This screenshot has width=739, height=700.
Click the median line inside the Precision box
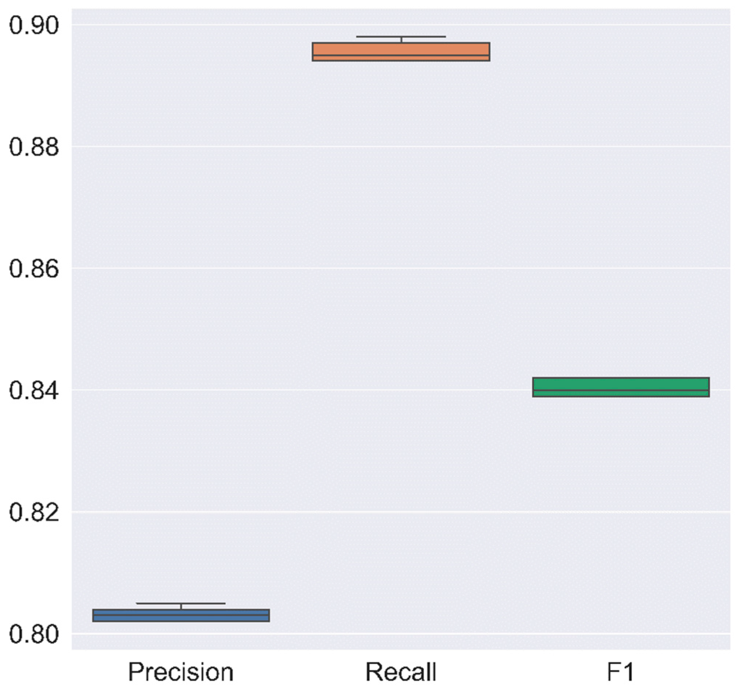pos(181,615)
